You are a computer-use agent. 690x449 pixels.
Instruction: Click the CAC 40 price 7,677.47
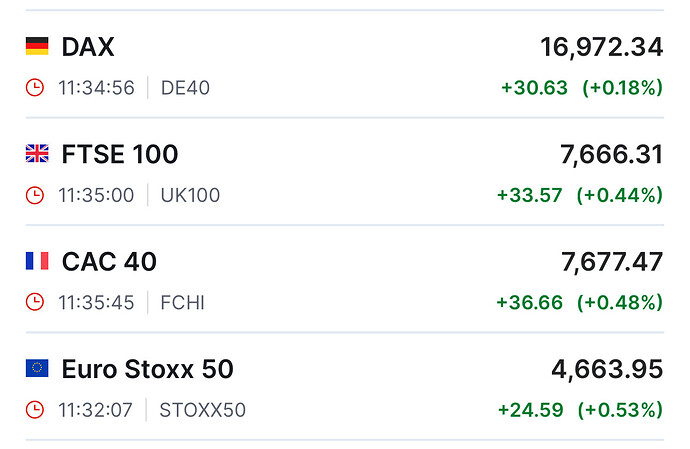click(611, 262)
